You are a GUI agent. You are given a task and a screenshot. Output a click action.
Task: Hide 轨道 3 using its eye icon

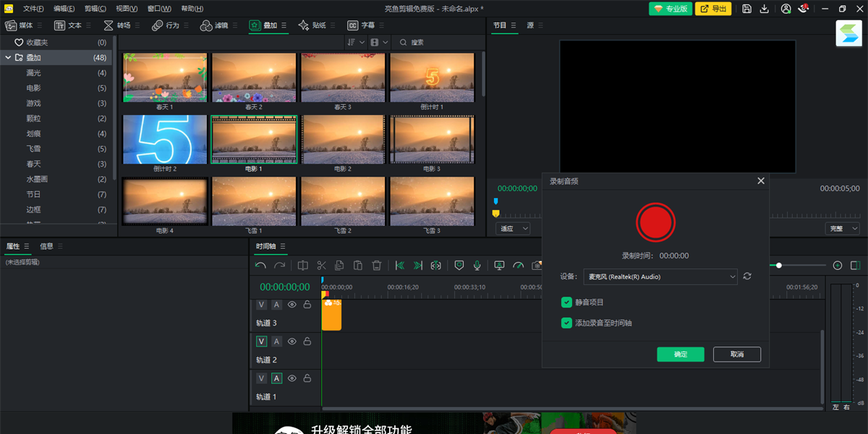(292, 305)
